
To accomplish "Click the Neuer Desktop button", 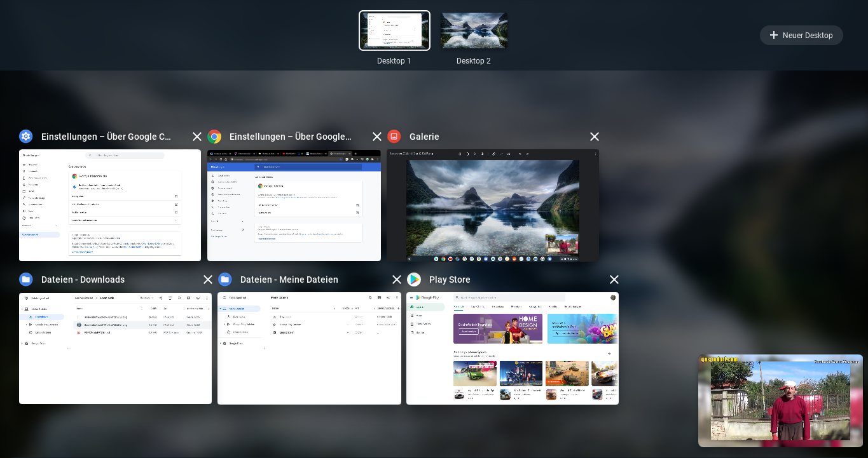I will [801, 36].
